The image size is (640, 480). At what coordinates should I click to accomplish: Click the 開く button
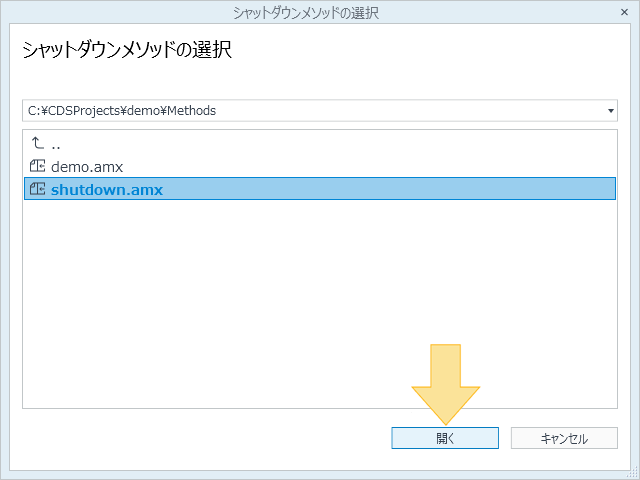[445, 438]
